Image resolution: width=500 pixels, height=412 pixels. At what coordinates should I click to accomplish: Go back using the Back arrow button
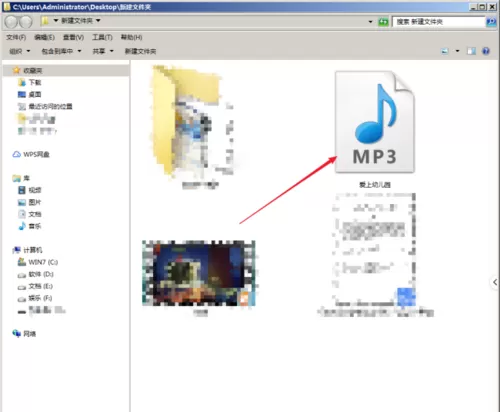[x=12, y=22]
